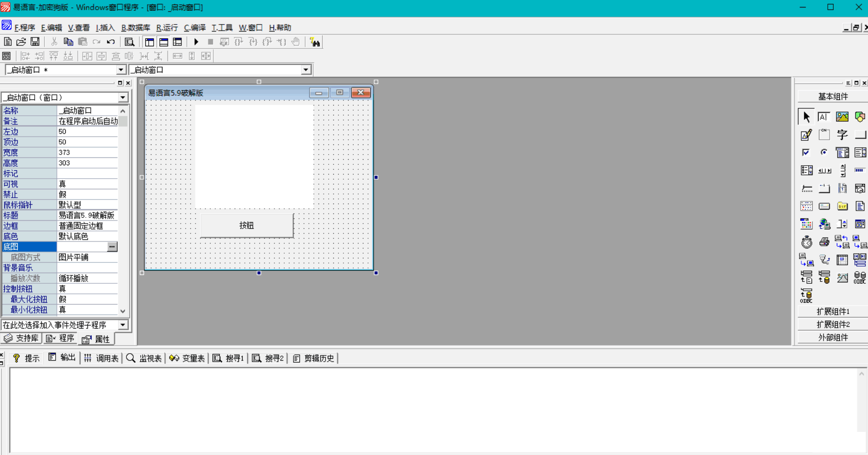868x455 pixels.
Task: Click the property list scroll up arrow
Action: [123, 111]
